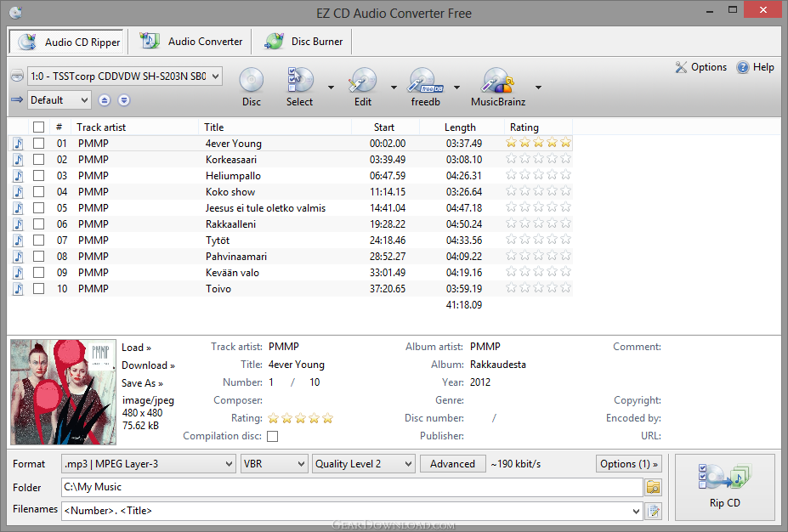This screenshot has width=788, height=532.
Task: Check the box for track 04 Koko show
Action: tap(39, 191)
